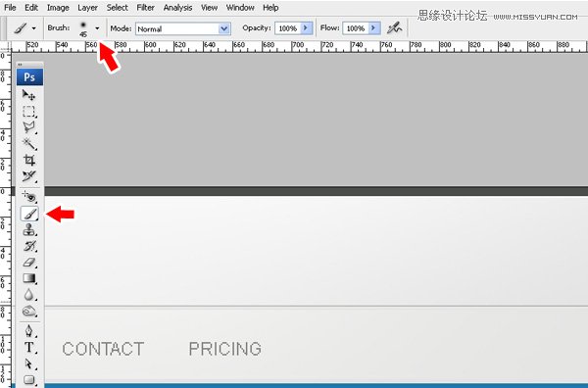Select the Red Eye healing tool
Image resolution: width=588 pixels, height=388 pixels.
pos(28,197)
